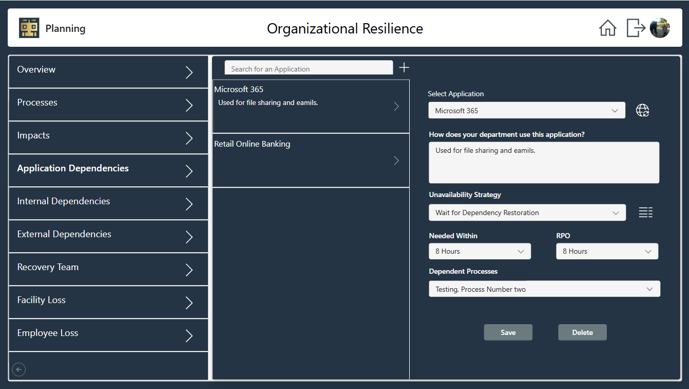Image resolution: width=689 pixels, height=389 pixels.
Task: Click the Planning app logo icon
Action: 29,28
